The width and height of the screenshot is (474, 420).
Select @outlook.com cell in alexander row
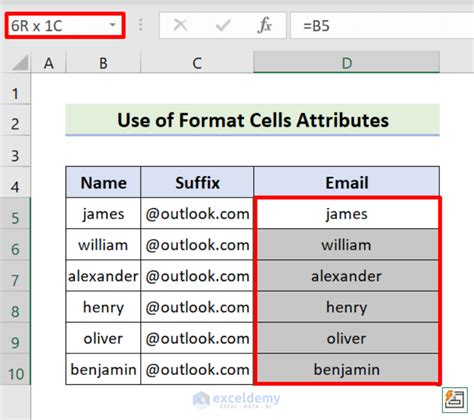pos(197,276)
